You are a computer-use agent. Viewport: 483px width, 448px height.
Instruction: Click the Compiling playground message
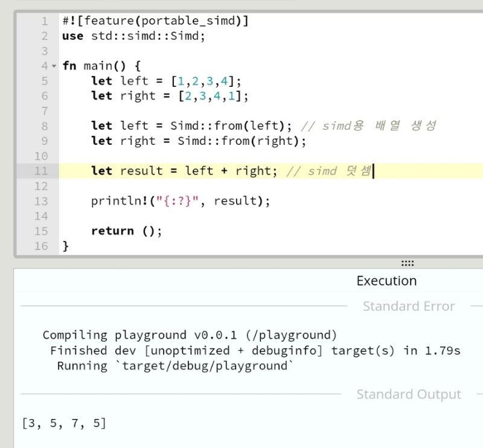(190, 335)
